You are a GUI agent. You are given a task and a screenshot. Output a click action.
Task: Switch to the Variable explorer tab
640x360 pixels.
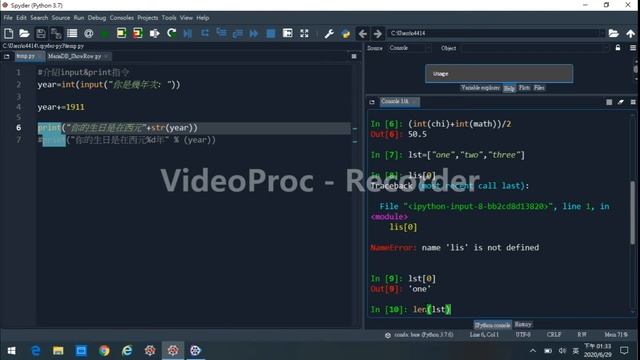coord(480,88)
